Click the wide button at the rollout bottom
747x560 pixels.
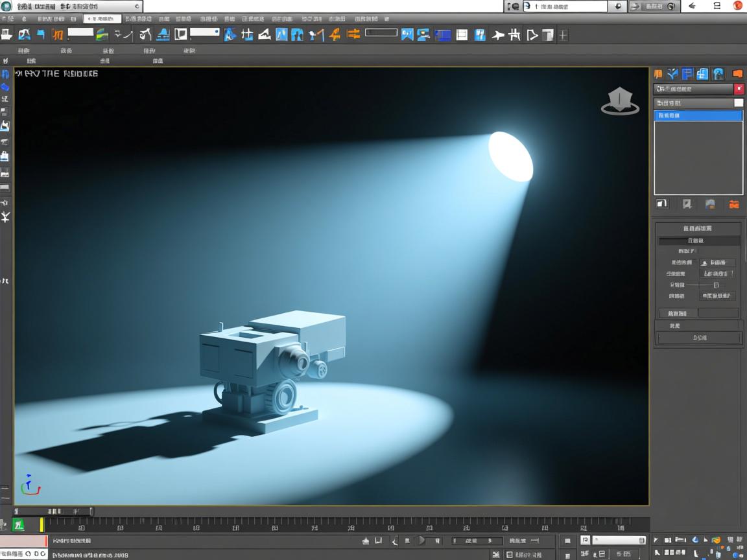699,338
